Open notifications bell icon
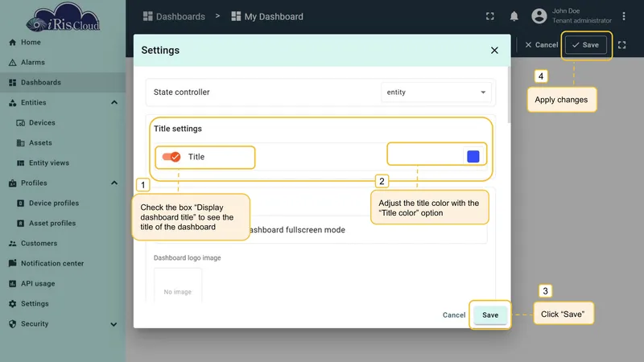 coord(514,16)
